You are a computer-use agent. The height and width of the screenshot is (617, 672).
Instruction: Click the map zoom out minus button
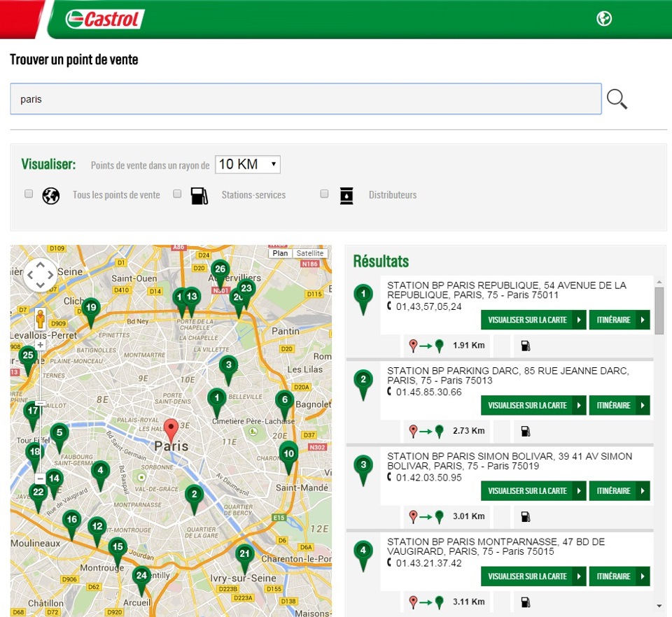click(40, 478)
